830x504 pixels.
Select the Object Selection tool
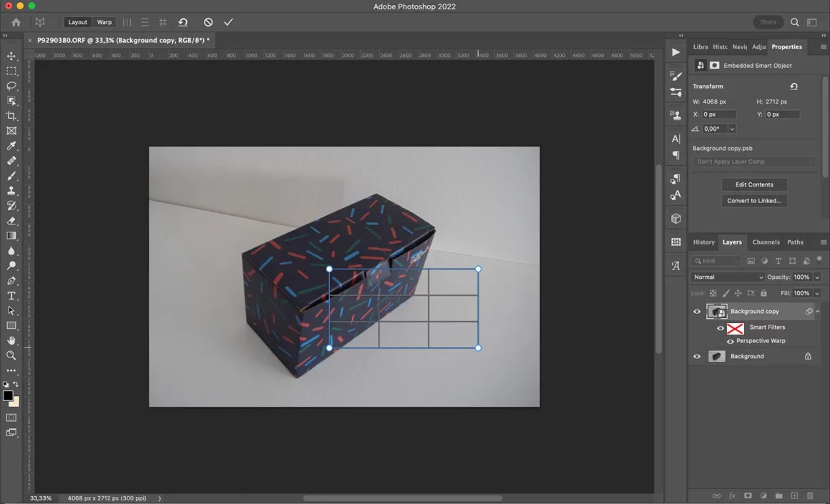(x=11, y=101)
